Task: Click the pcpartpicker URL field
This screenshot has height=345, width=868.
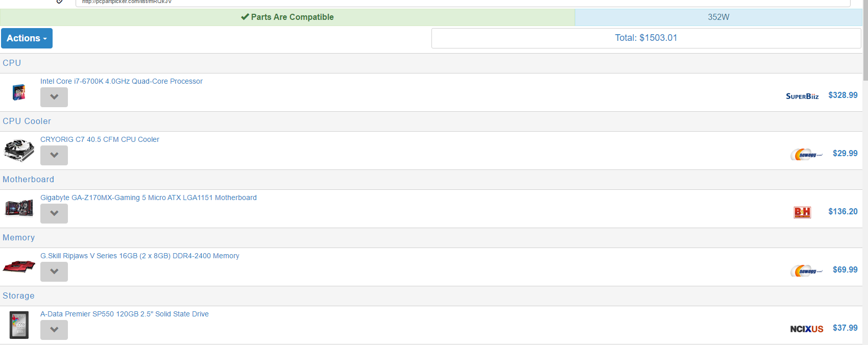Action: 463,3
